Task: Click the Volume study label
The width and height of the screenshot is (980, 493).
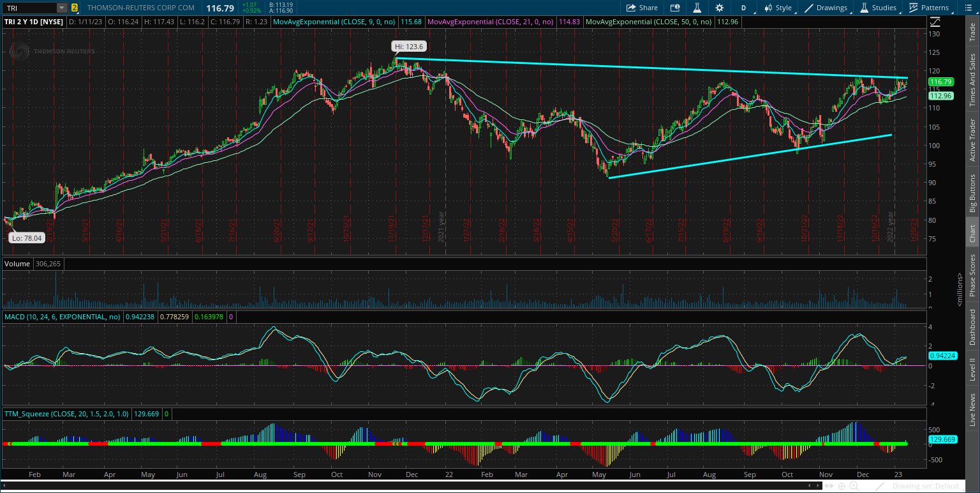Action: click(16, 263)
